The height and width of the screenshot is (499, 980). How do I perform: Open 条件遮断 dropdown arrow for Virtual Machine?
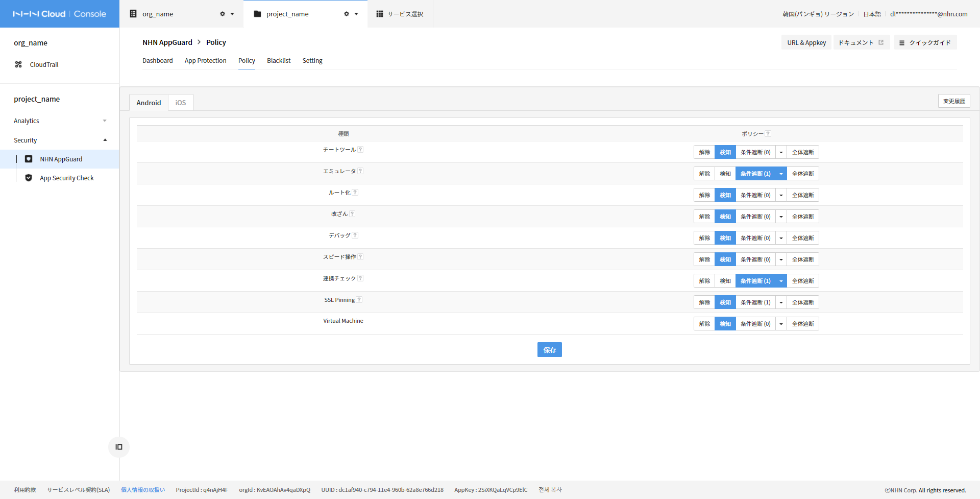tap(781, 324)
